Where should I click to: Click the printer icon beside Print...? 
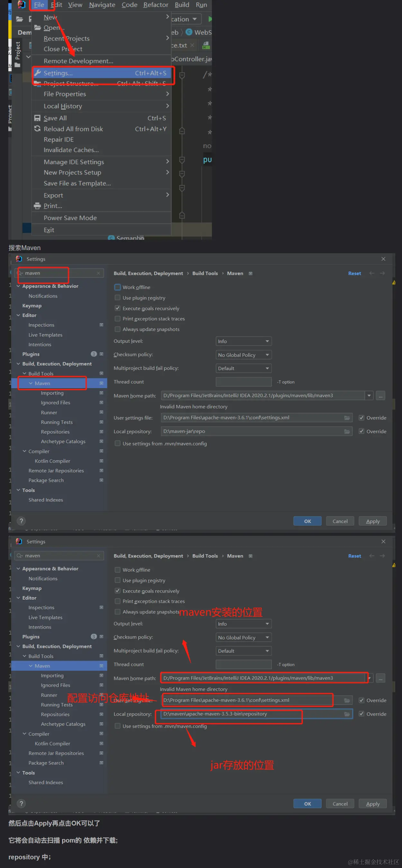click(37, 206)
